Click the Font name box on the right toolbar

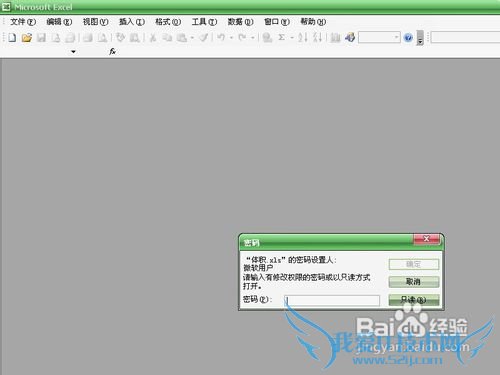[x=465, y=37]
